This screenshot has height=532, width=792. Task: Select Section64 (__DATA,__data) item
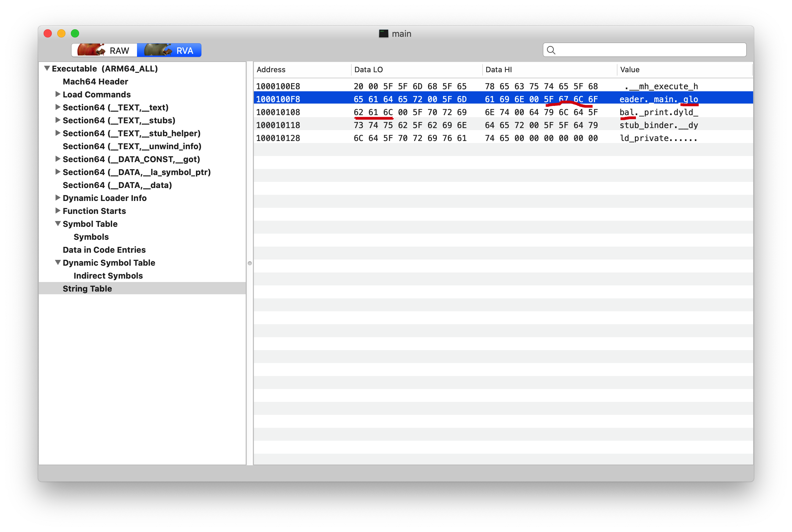pyautogui.click(x=117, y=185)
